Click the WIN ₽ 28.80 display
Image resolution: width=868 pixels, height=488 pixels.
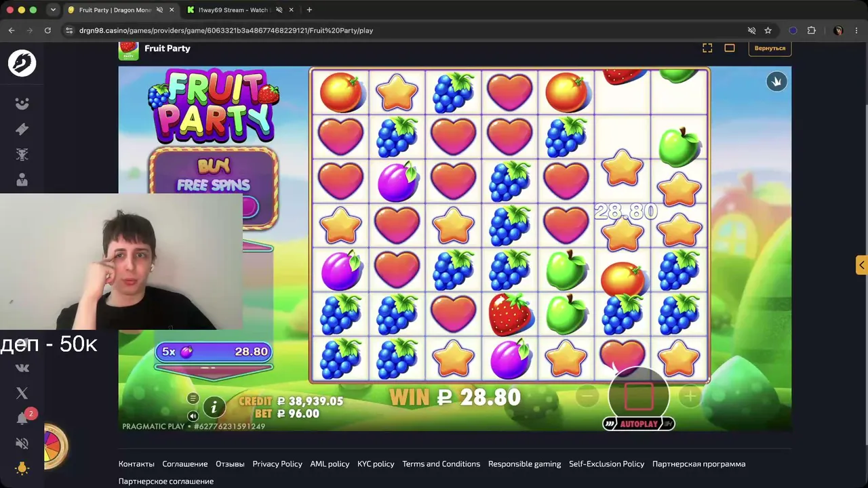(x=455, y=397)
